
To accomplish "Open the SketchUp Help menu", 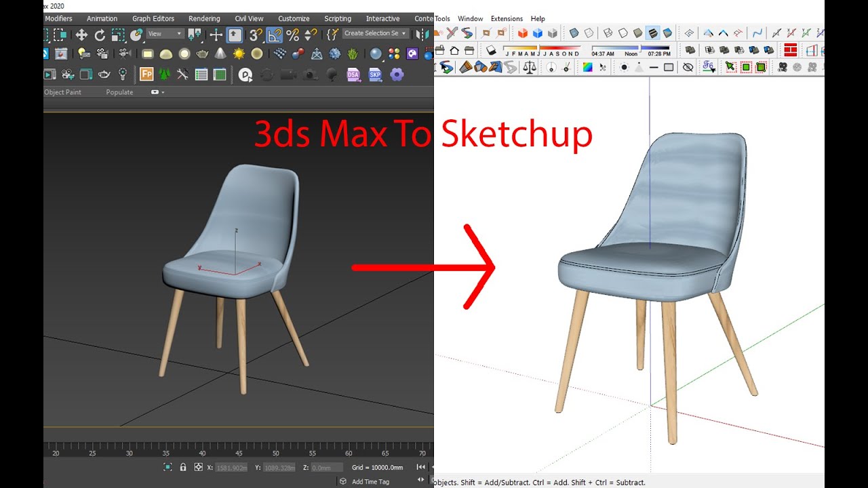I will pos(538,18).
